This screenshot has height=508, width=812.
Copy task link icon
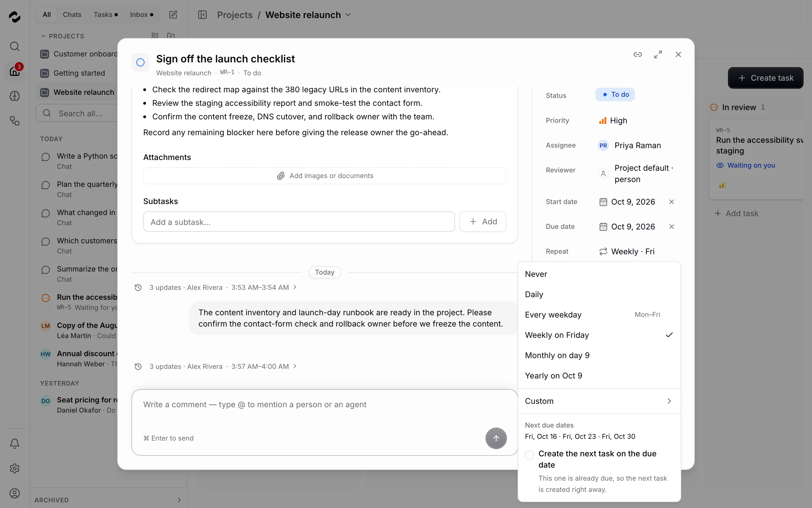(x=637, y=54)
